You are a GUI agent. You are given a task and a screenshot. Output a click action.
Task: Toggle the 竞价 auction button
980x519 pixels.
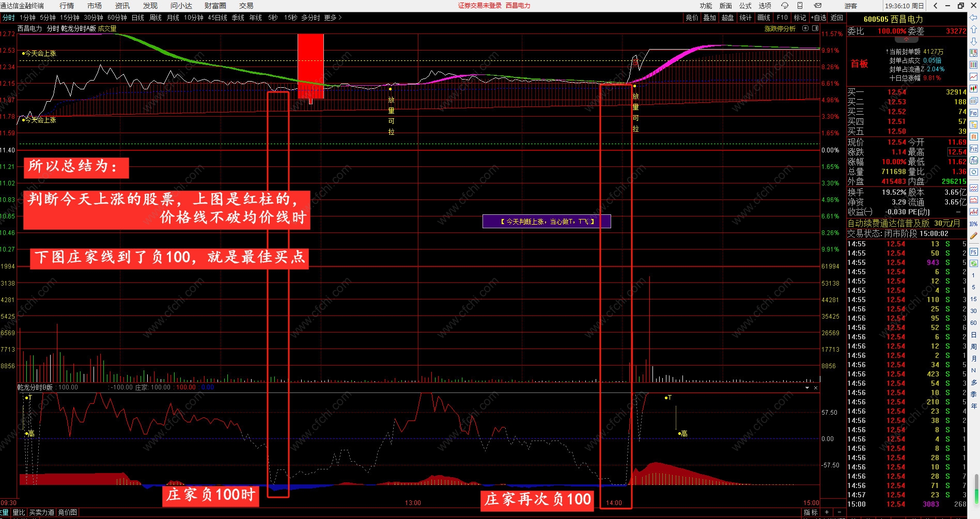tap(692, 18)
